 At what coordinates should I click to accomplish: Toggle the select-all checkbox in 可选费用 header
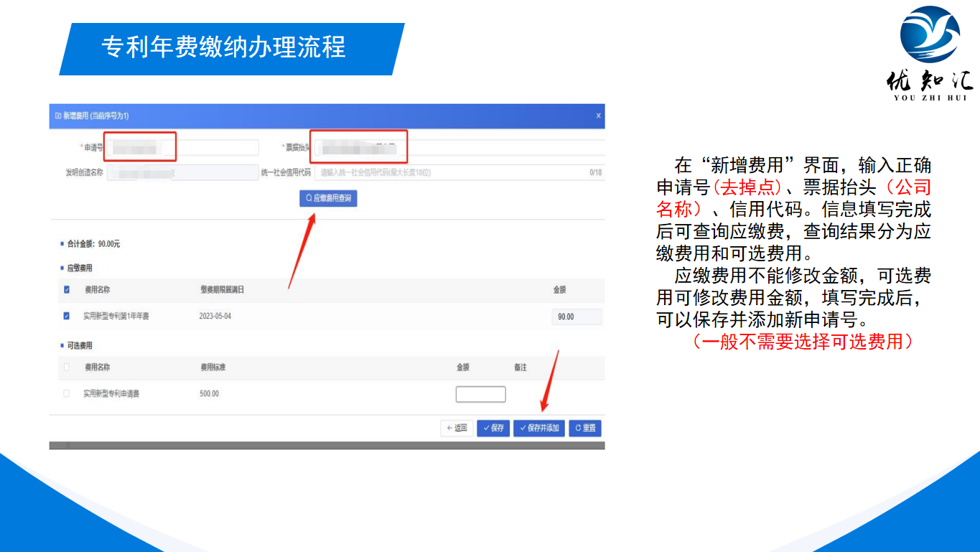[67, 368]
